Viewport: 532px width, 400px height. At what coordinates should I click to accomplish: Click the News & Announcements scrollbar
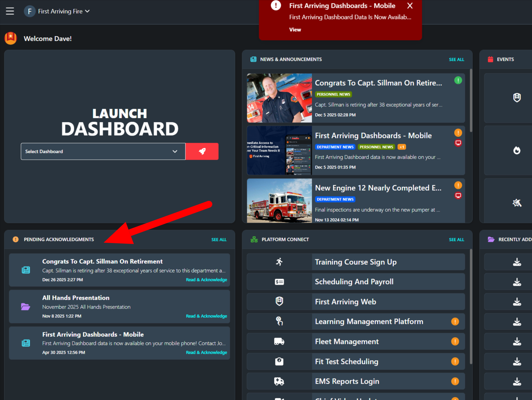point(471,100)
